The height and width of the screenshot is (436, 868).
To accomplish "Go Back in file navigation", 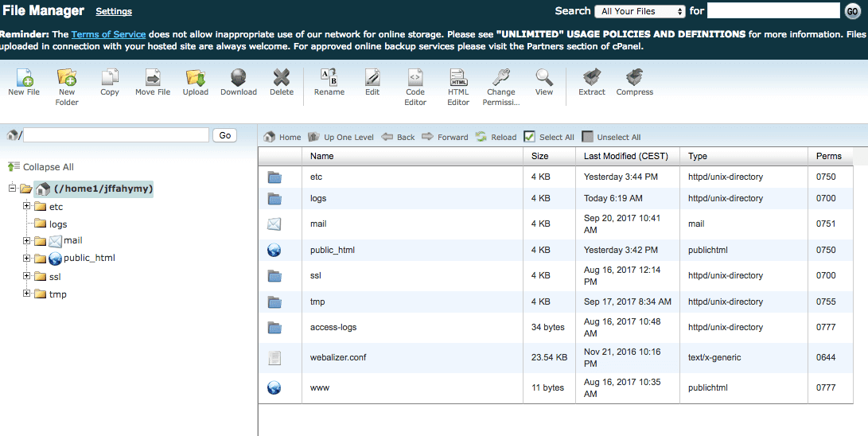I will tap(398, 137).
